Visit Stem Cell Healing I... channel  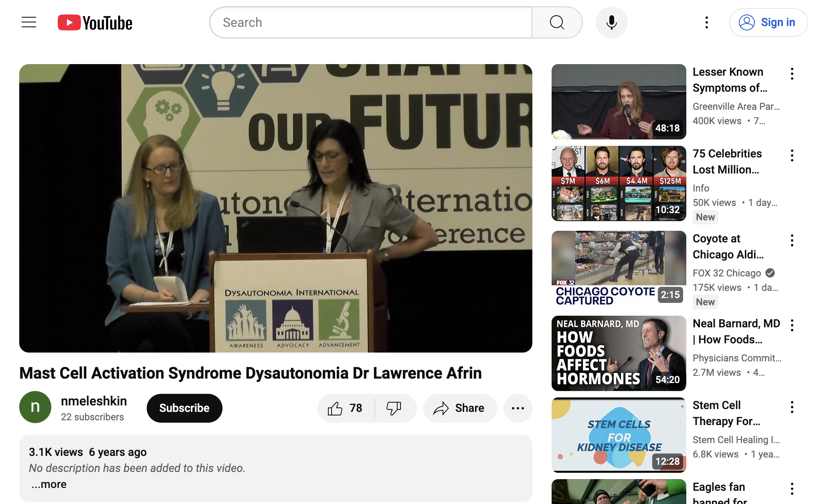[x=736, y=440]
